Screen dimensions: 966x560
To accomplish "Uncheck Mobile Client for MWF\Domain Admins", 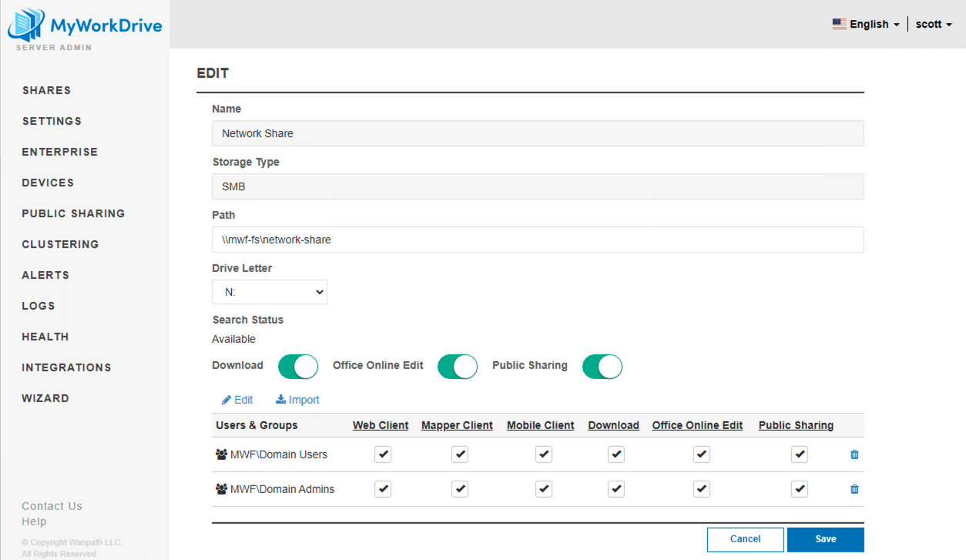I will click(x=544, y=489).
